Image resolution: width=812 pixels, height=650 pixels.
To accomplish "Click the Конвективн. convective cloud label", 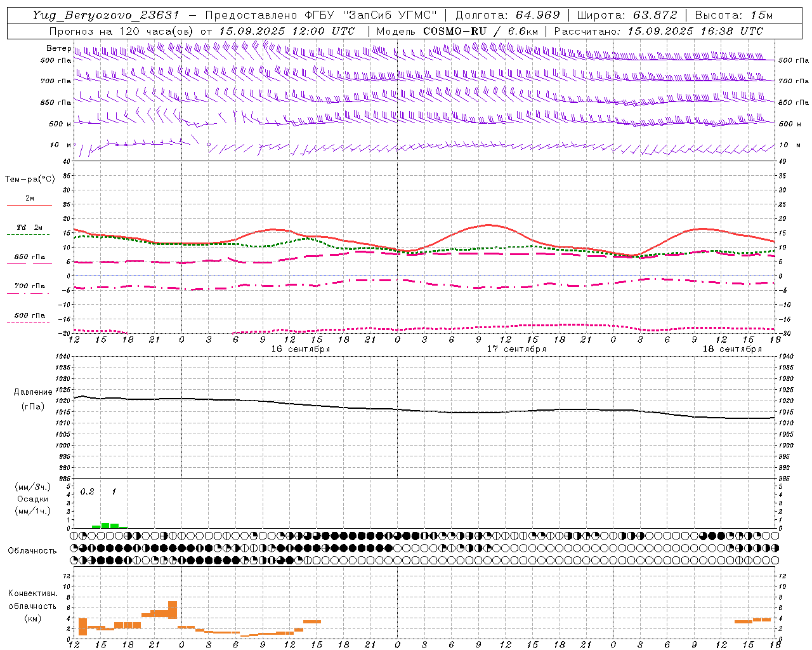I will [x=33, y=594].
